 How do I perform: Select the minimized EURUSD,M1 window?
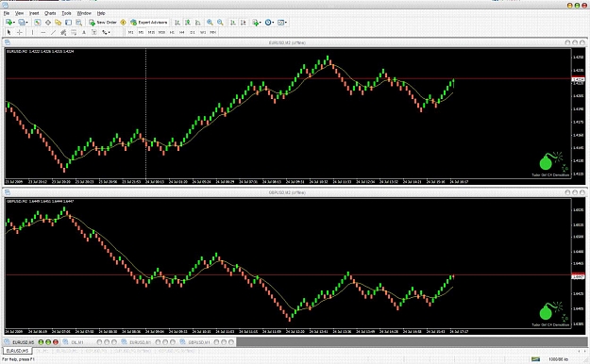pyautogui.click(x=140, y=342)
